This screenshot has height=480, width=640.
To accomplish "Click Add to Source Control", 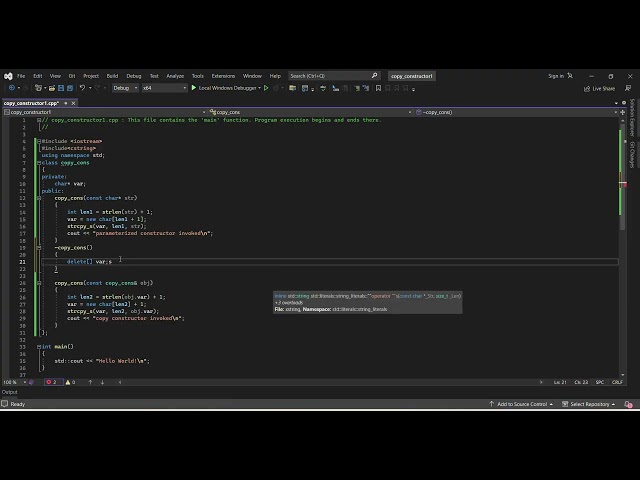I will coord(521,404).
